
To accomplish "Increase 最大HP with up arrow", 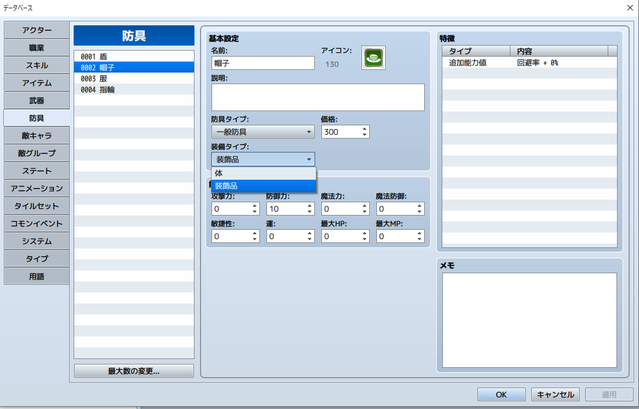I will pyautogui.click(x=365, y=233).
